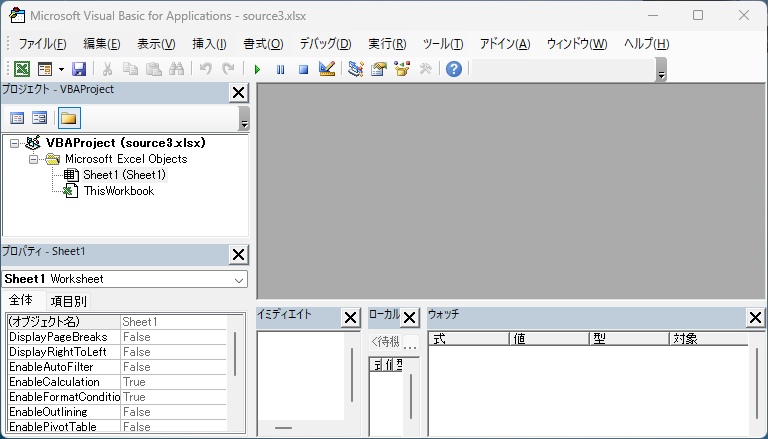Open the Project Explorer toolbar icon
Screen dimensions: 768x439
(x=356, y=69)
